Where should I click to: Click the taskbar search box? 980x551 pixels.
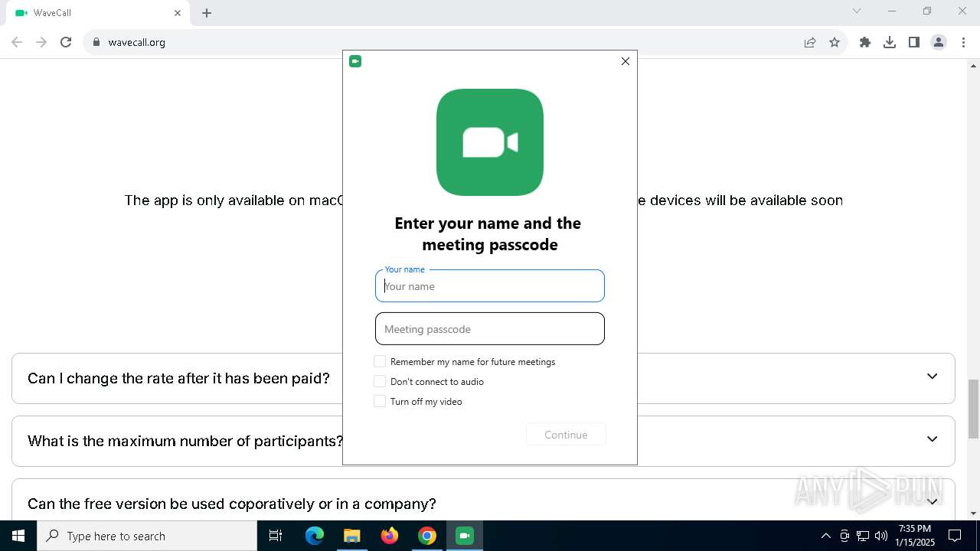[x=147, y=536]
